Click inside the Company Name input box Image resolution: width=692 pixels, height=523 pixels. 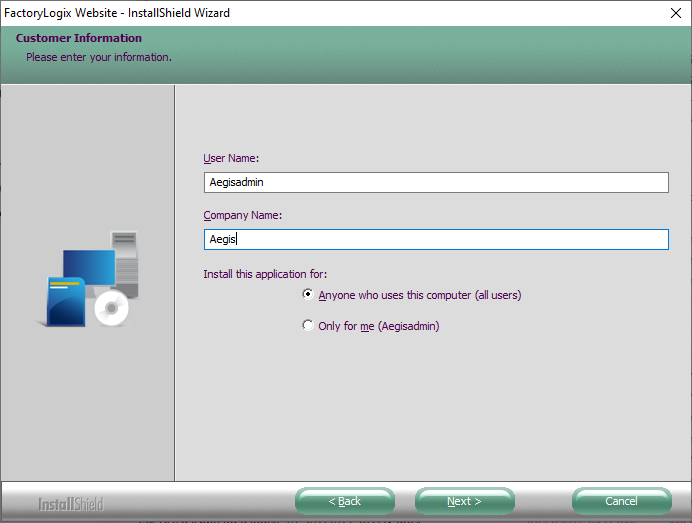(435, 240)
